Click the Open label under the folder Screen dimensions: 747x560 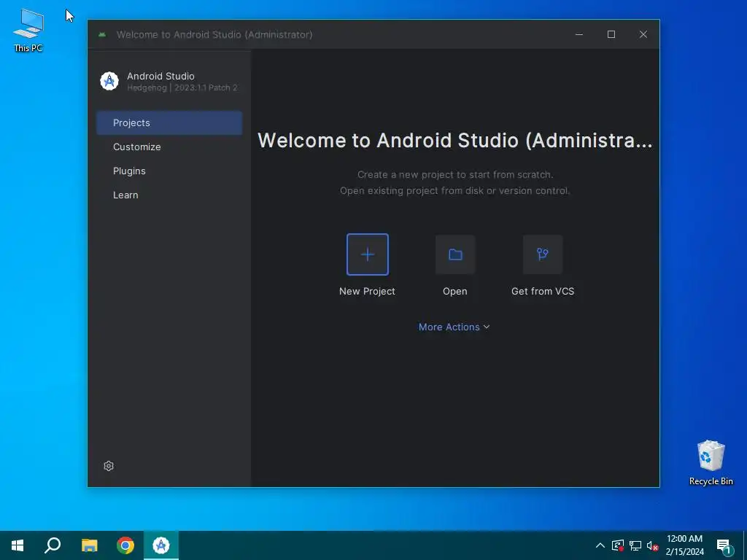[x=455, y=292]
